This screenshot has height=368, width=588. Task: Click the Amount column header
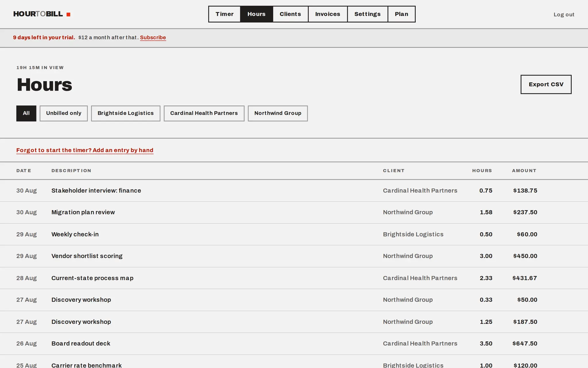coord(524,170)
